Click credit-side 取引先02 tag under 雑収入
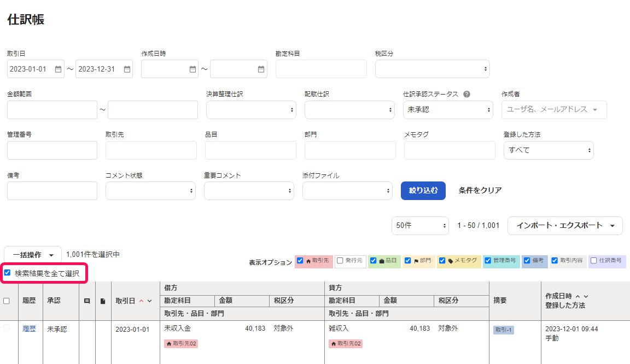The height and width of the screenshot is (364, 630). (346, 344)
